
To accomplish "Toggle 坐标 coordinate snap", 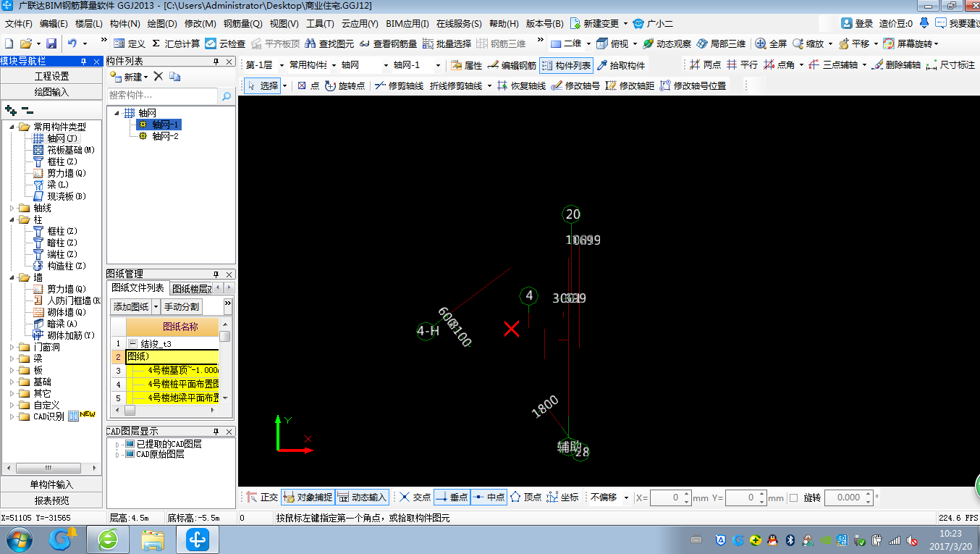I will (563, 498).
